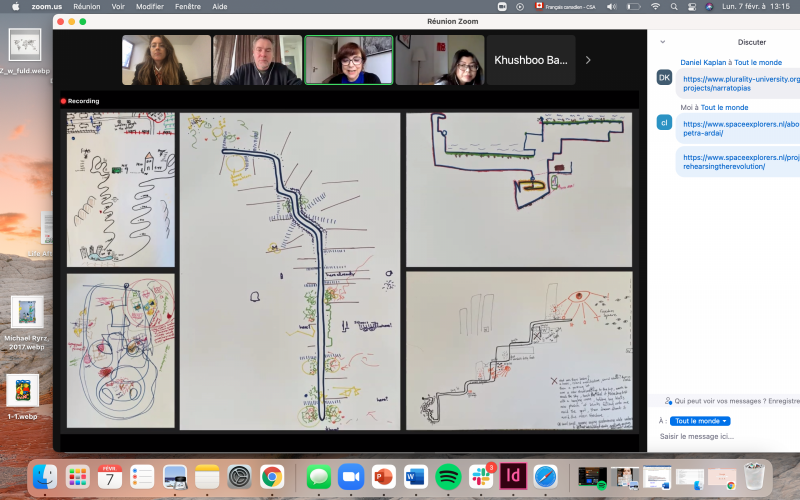Open Reminders from the Dock
Viewport: 800px width, 500px height.
point(142,477)
